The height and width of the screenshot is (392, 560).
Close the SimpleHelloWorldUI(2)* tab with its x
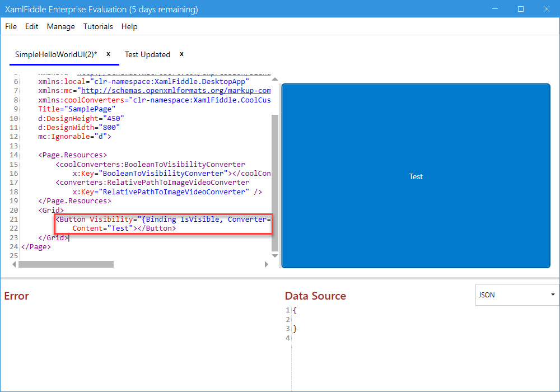tap(109, 54)
